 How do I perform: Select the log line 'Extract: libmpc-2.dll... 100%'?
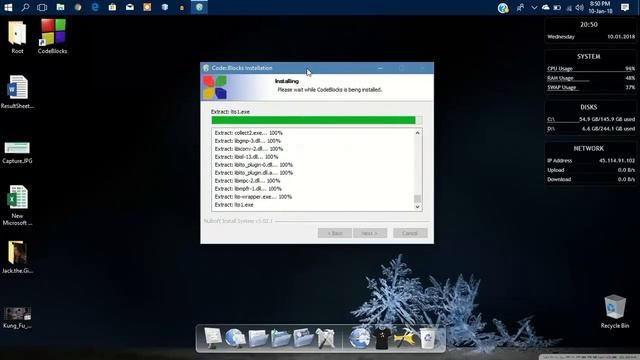click(247, 180)
